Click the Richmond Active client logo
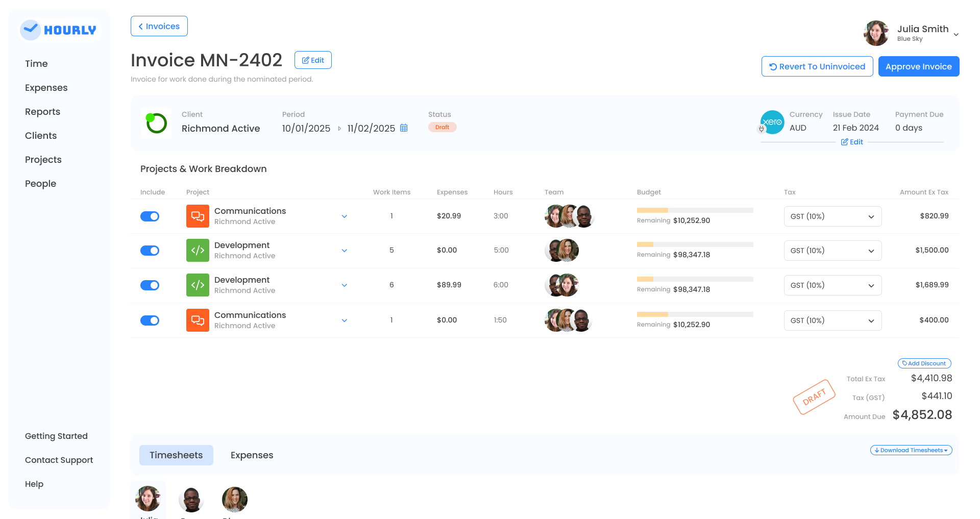 [x=156, y=123]
